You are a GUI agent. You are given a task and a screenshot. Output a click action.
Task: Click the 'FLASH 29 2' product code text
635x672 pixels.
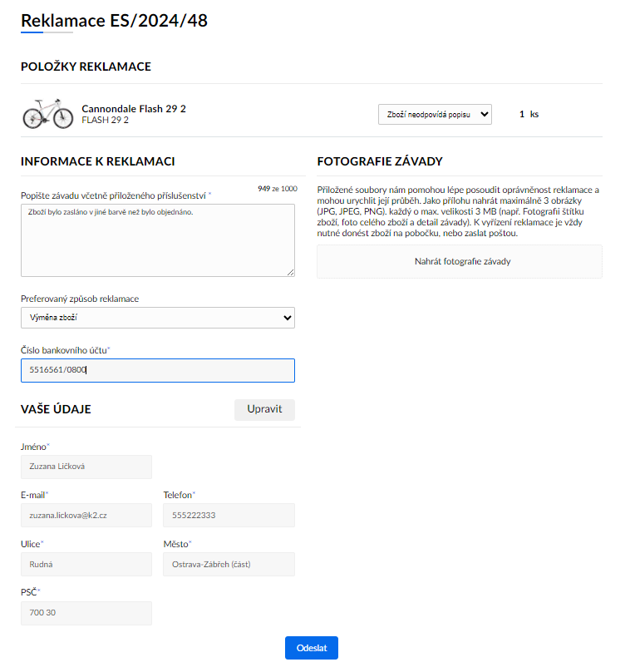point(105,120)
